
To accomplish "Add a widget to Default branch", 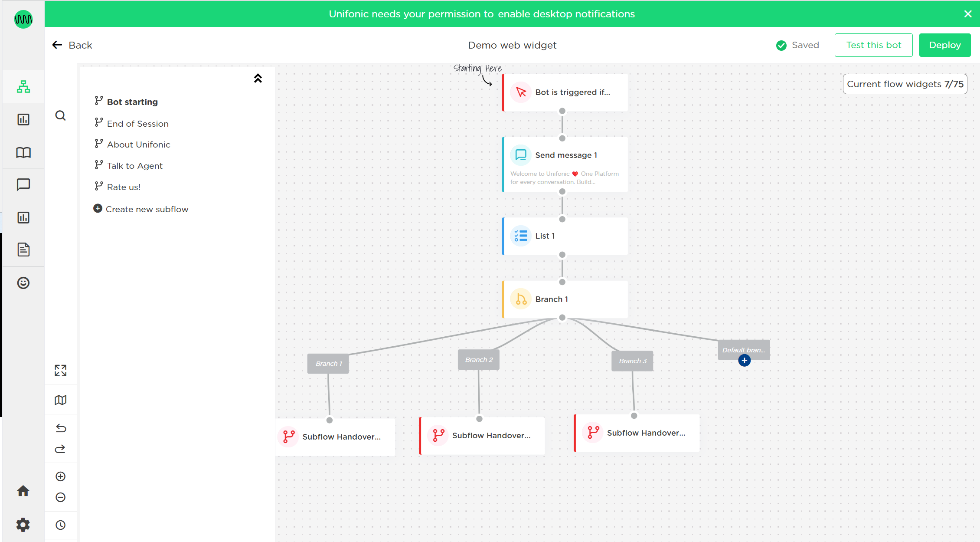I will tap(745, 360).
